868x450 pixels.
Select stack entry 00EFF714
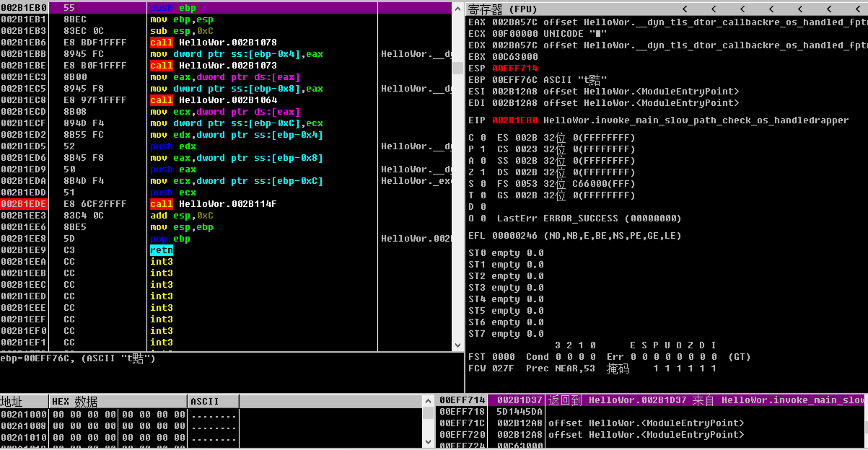tap(462, 400)
